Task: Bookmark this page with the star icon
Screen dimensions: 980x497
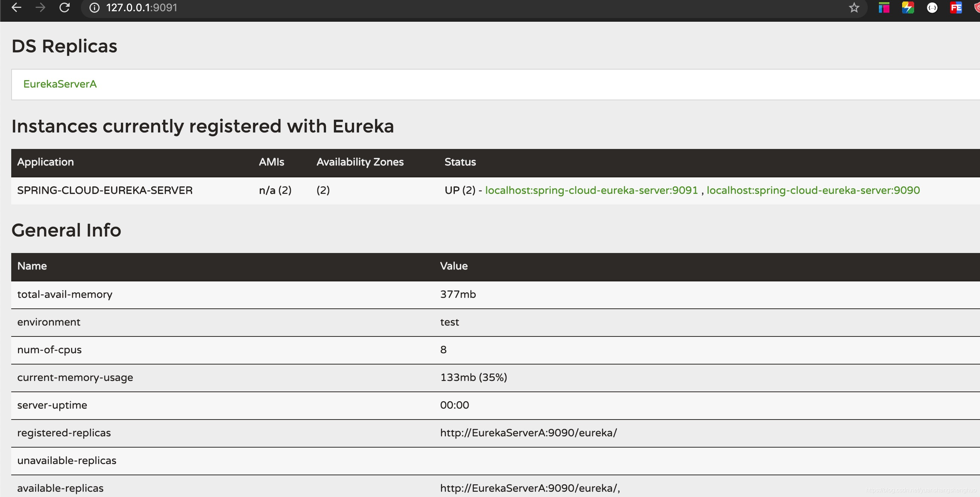Action: 854,7
